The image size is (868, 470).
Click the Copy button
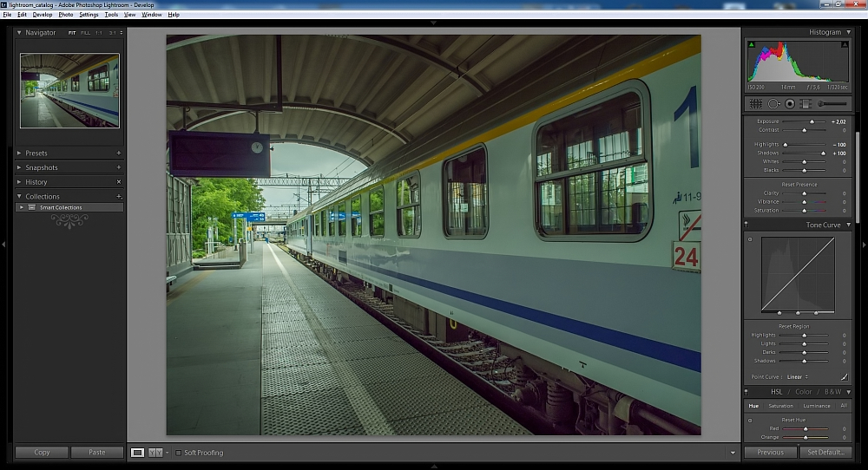point(42,452)
